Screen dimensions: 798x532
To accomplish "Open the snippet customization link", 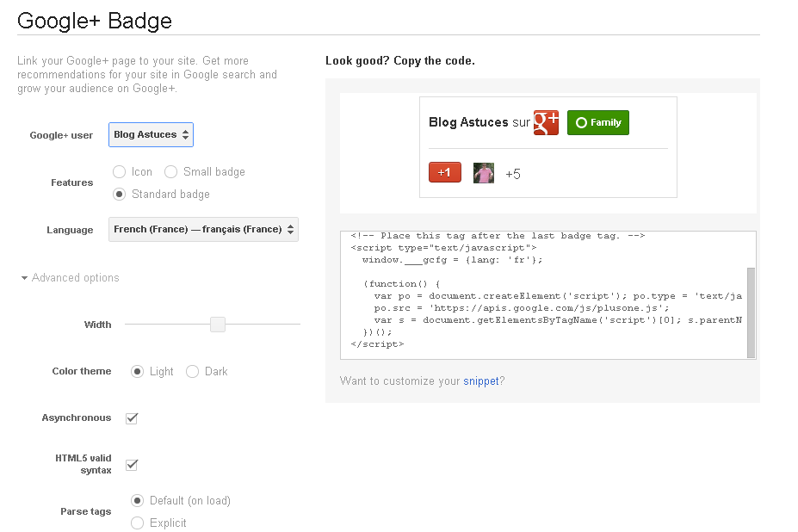I will click(x=481, y=381).
